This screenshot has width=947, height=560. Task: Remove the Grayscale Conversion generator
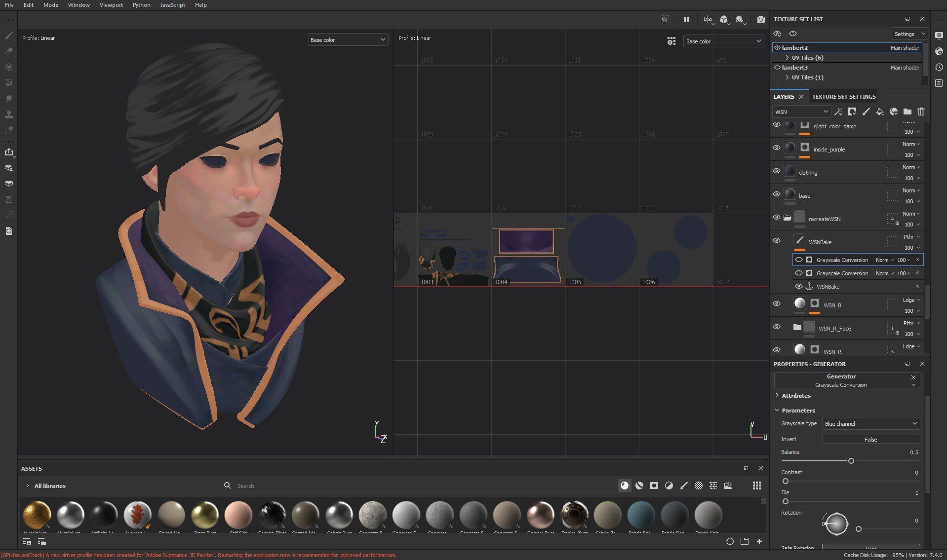913,377
